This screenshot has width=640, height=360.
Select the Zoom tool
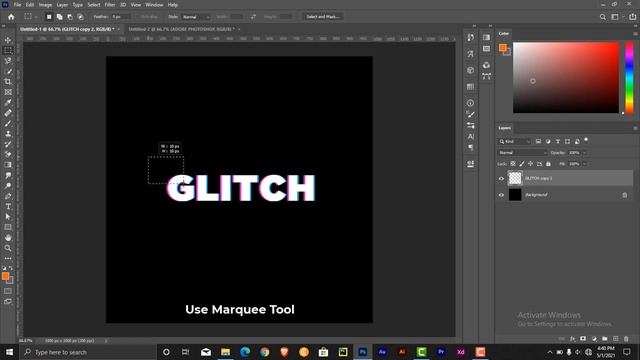coord(8,248)
